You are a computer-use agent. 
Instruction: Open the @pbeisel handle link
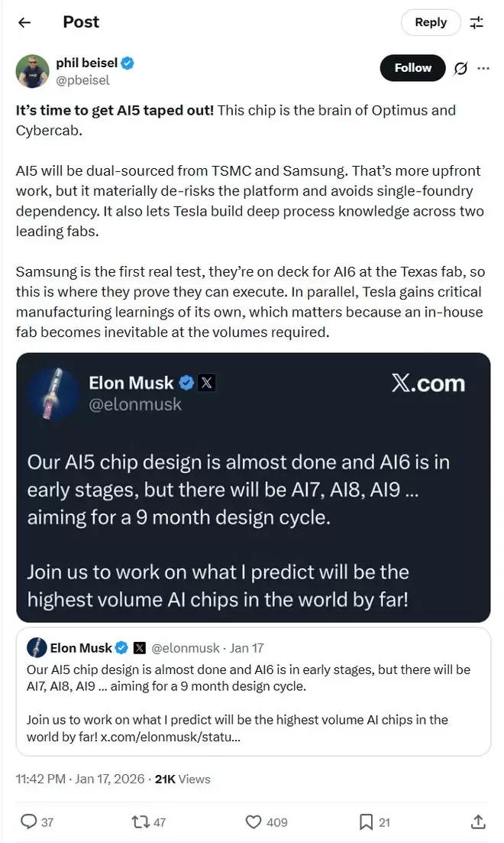coord(82,79)
